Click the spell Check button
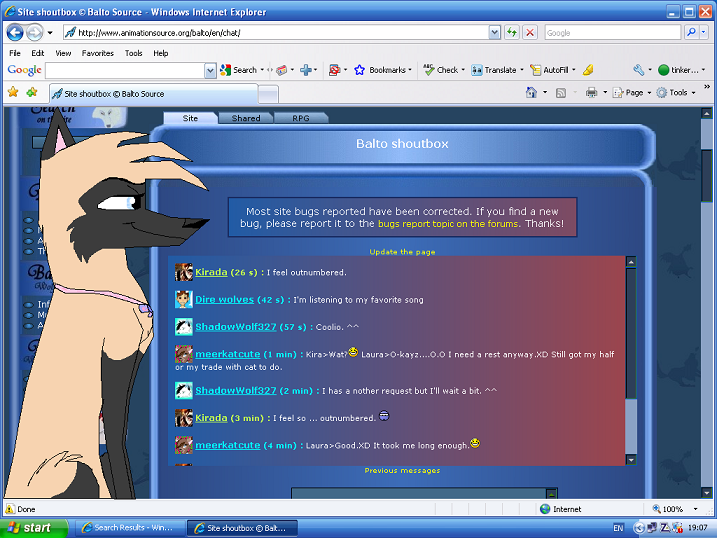717x538 pixels. point(441,70)
